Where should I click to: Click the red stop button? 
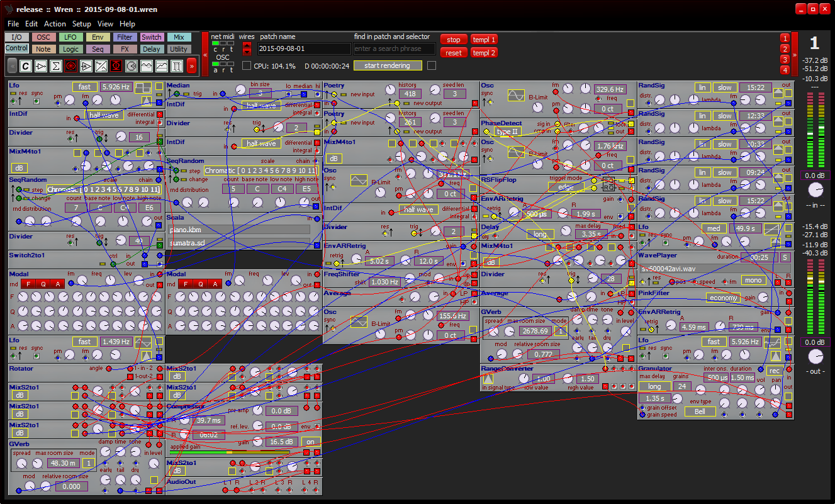click(x=454, y=40)
